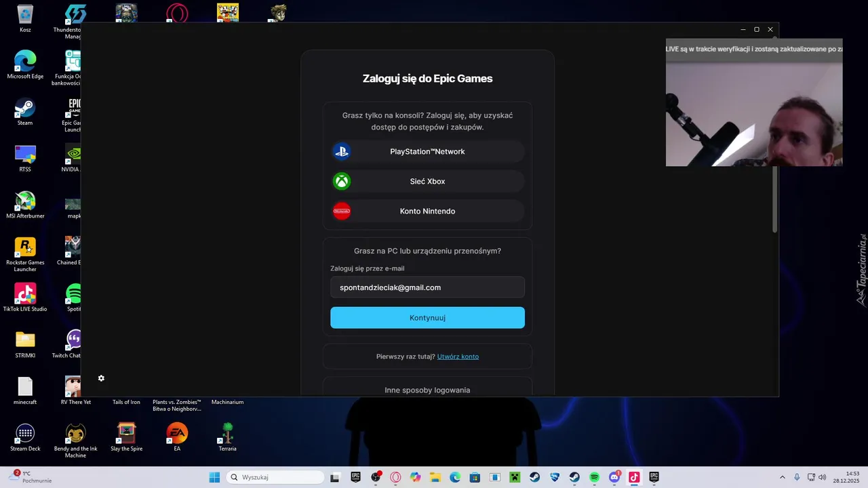Select Bendy and the Ink Machine icon
The image size is (868, 488).
coord(75,441)
